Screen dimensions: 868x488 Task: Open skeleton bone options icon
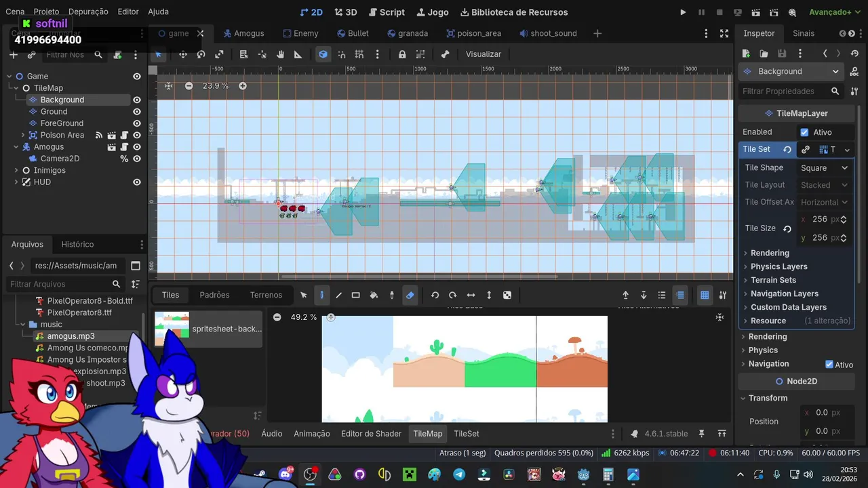[445, 54]
